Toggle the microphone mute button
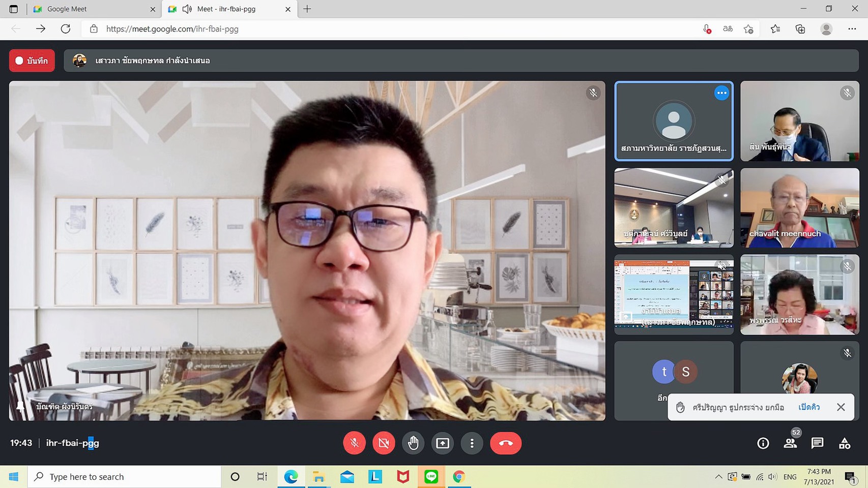868x488 pixels. tap(354, 443)
